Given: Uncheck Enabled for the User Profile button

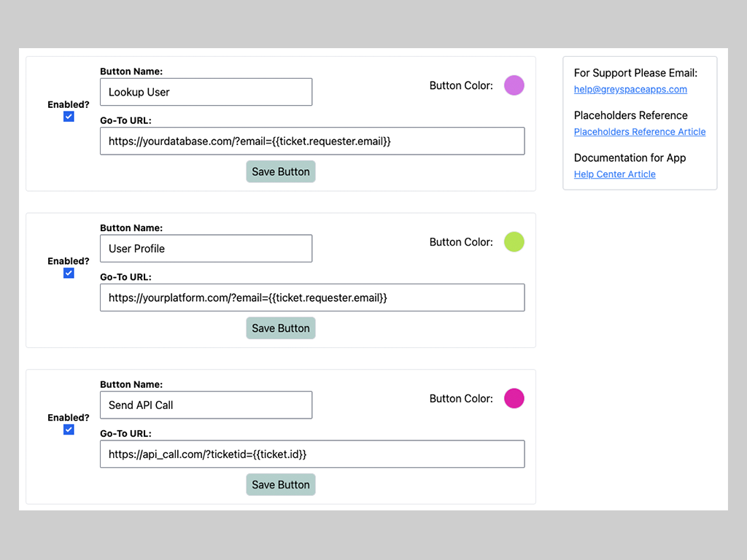Looking at the screenshot, I should click(69, 273).
